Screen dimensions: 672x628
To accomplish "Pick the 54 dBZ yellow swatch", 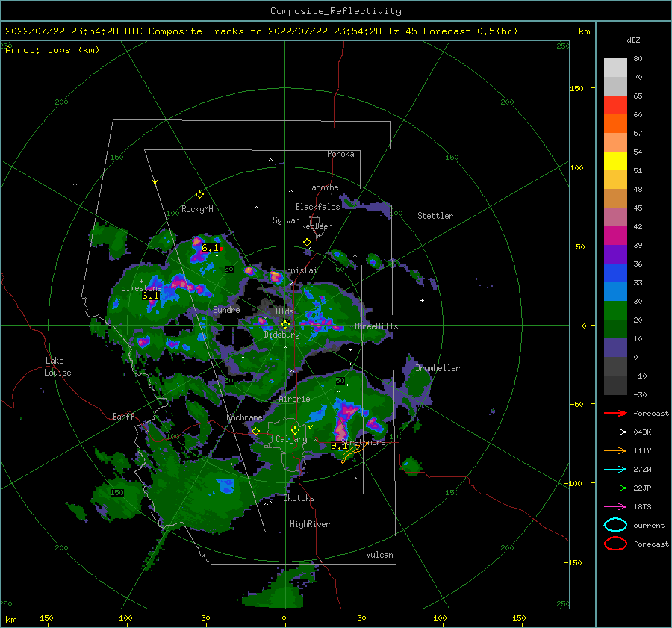I will [615, 161].
